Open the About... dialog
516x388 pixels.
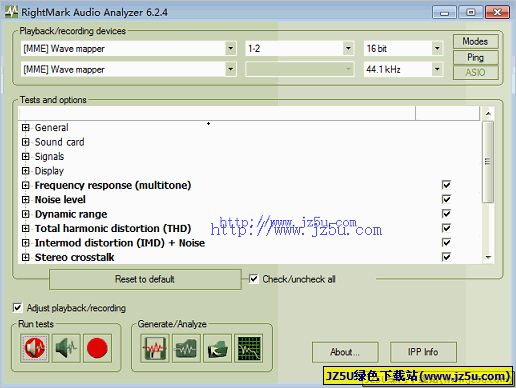[x=345, y=352]
